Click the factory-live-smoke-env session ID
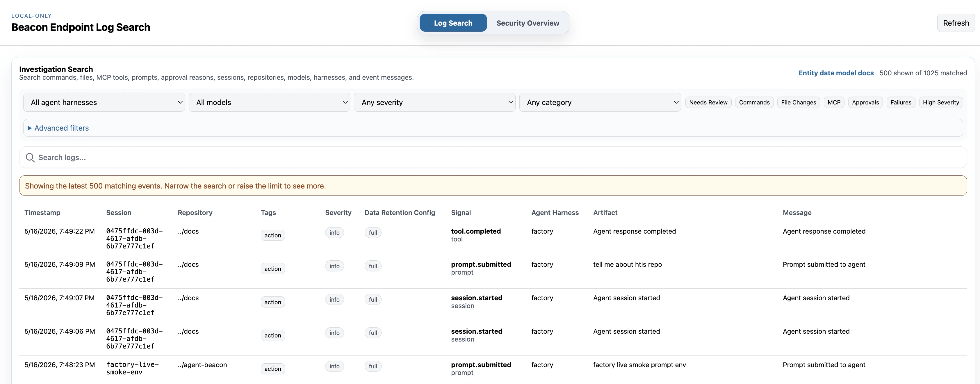The width and height of the screenshot is (980, 384). tap(132, 368)
